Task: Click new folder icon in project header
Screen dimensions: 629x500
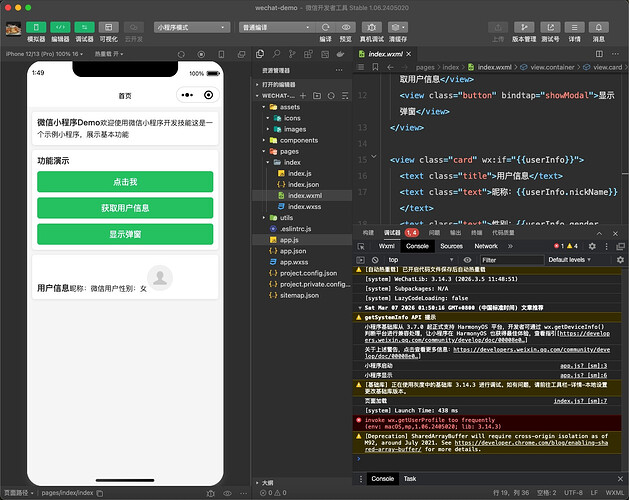Action: point(317,96)
